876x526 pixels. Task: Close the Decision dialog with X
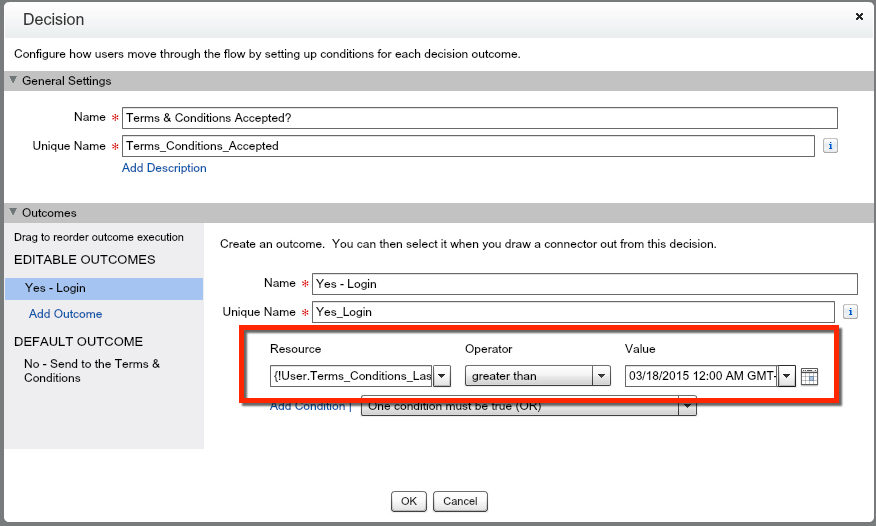pyautogui.click(x=859, y=17)
